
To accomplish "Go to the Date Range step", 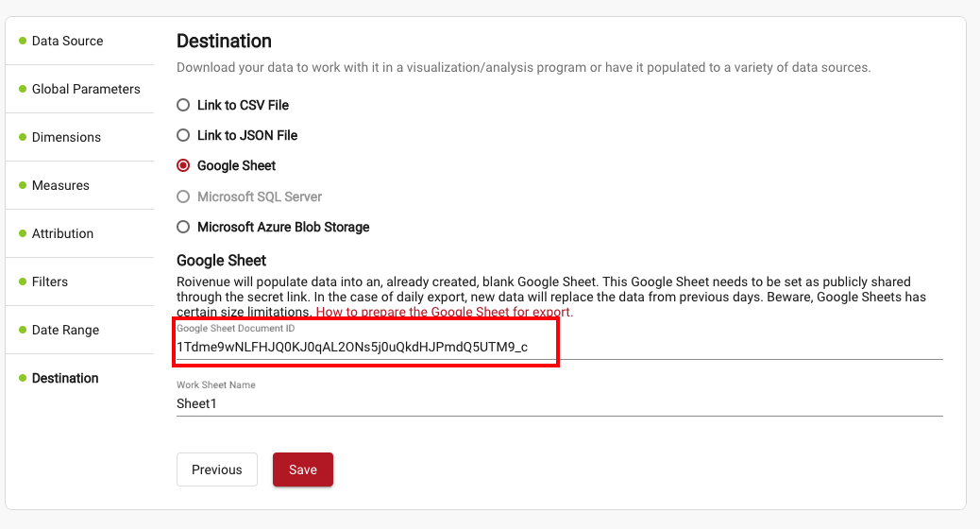I will [66, 330].
